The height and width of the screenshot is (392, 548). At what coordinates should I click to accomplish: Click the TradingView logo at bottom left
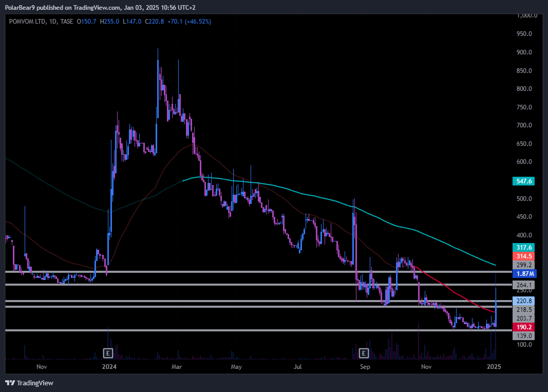29,383
